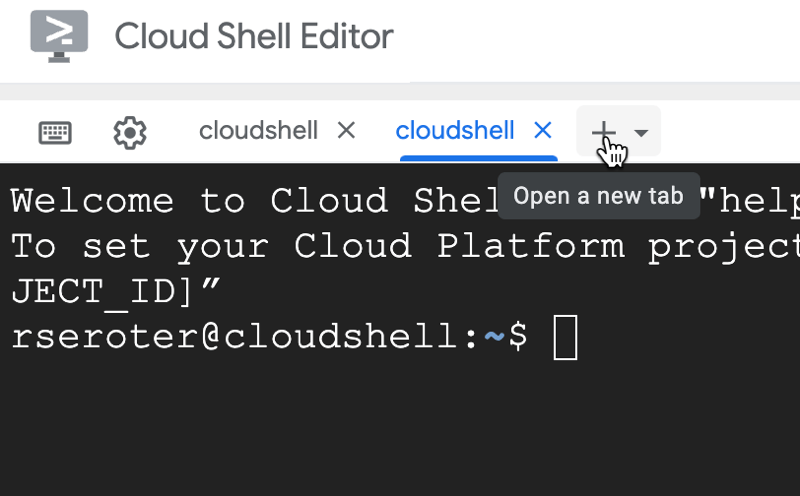The height and width of the screenshot is (496, 800).
Task: Close the active blue cloudshell tab
Action: (543, 130)
